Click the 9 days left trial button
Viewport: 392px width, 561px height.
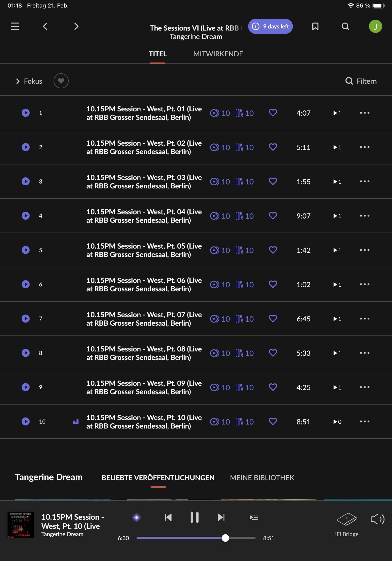(270, 26)
